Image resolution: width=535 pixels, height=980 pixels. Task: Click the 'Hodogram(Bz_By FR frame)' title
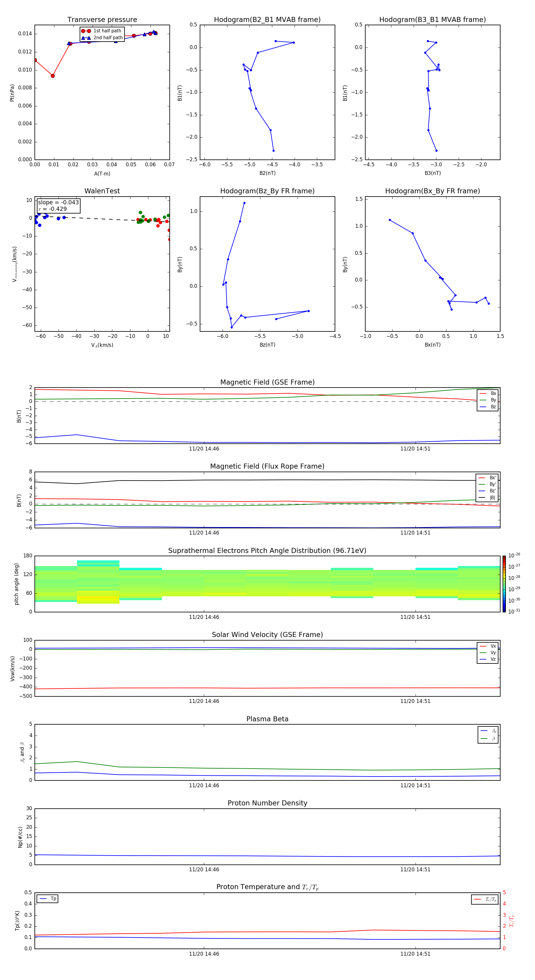pos(267,191)
